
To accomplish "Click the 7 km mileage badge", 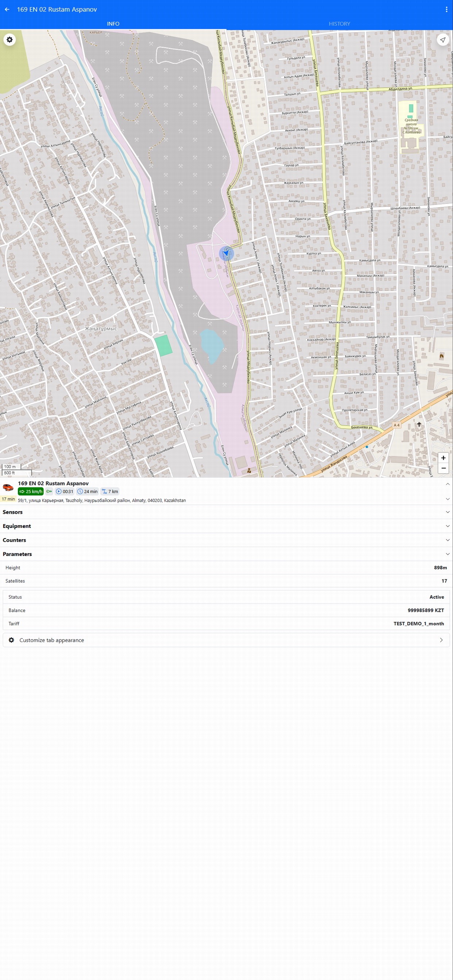I will [110, 491].
